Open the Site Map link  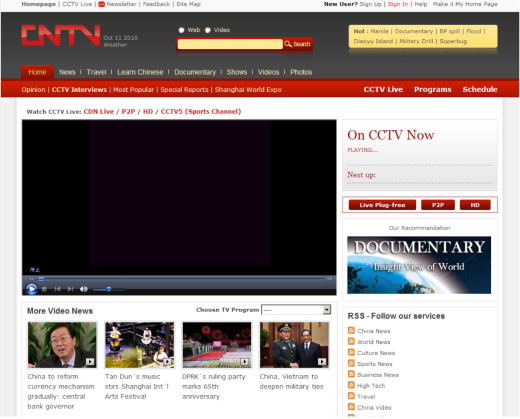coord(188,4)
